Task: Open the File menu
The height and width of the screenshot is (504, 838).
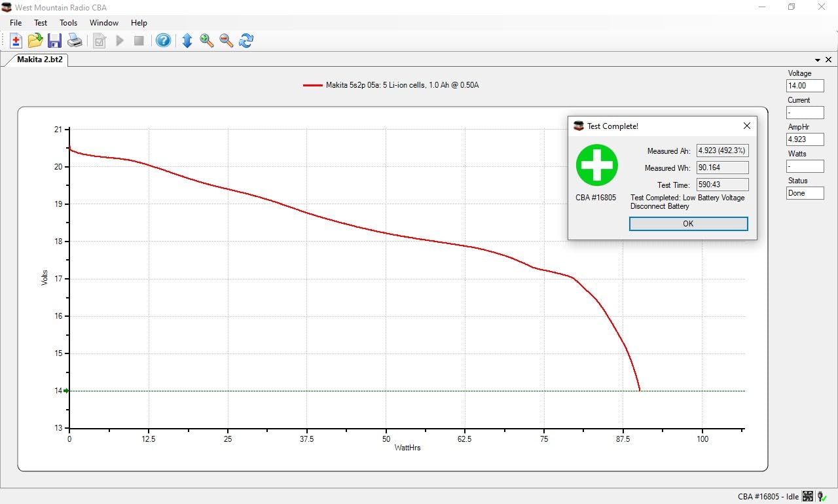Action: (x=16, y=23)
